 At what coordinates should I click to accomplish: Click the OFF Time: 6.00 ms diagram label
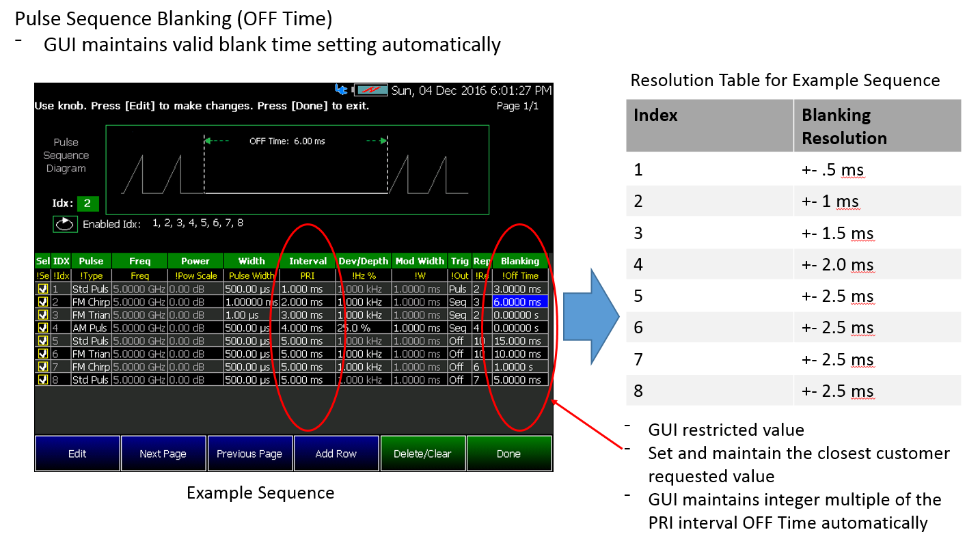288,141
